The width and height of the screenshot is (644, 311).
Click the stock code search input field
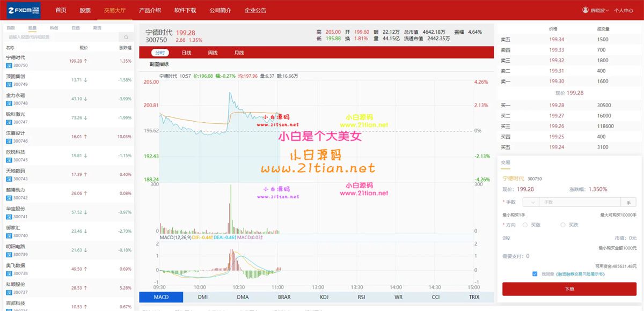pos(61,37)
